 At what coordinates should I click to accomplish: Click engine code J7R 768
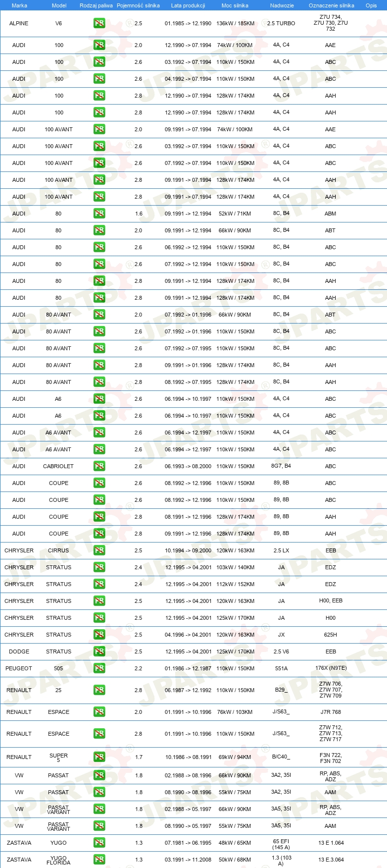(x=331, y=712)
